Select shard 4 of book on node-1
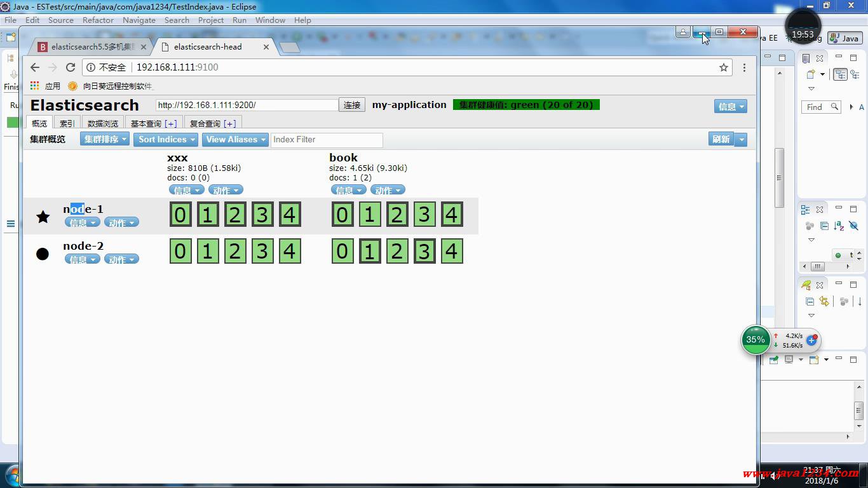 [452, 215]
